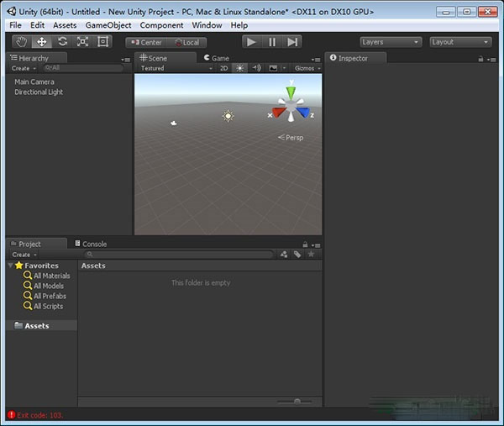Image resolution: width=504 pixels, height=426 pixels.
Task: Toggle scene audio speaker icon
Action: click(x=257, y=68)
